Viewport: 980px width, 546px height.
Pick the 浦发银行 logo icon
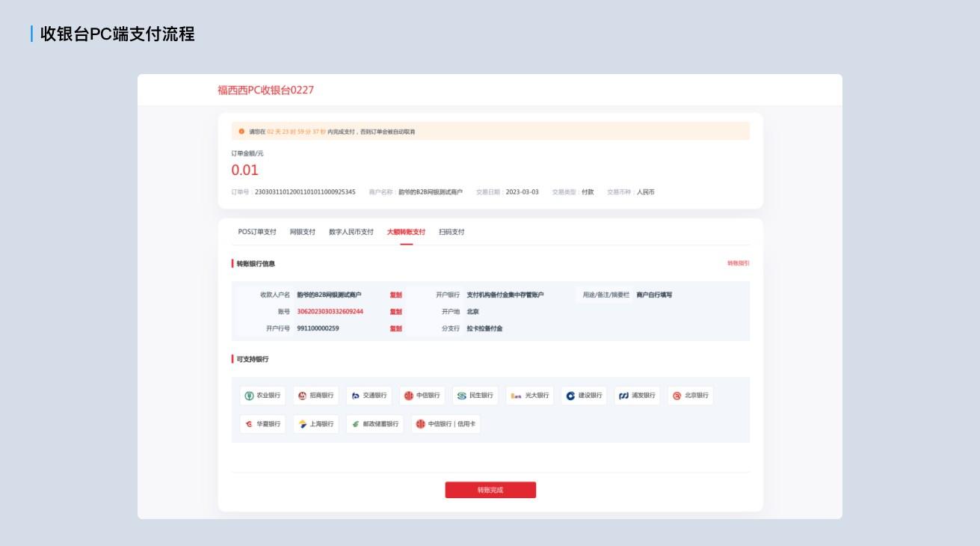624,396
